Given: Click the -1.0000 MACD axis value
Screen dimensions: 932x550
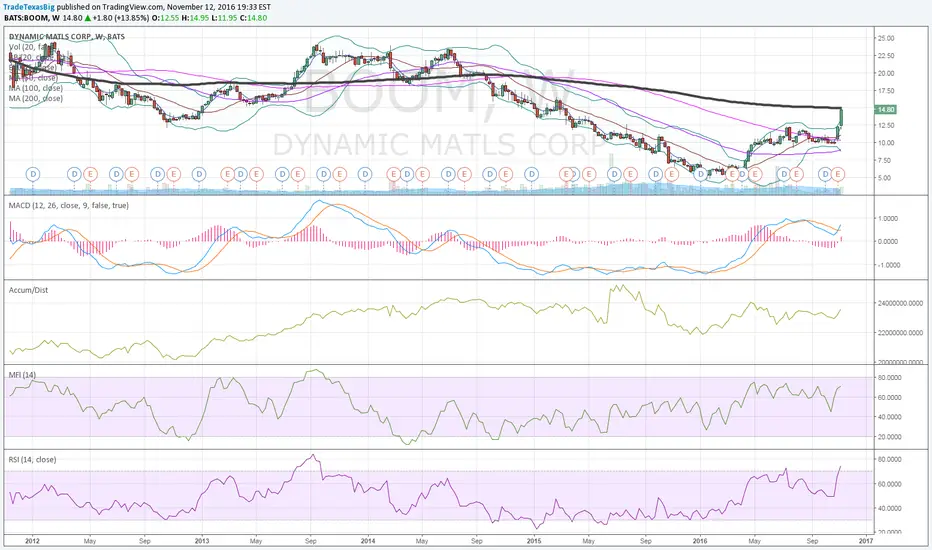Looking at the screenshot, I should point(887,265).
